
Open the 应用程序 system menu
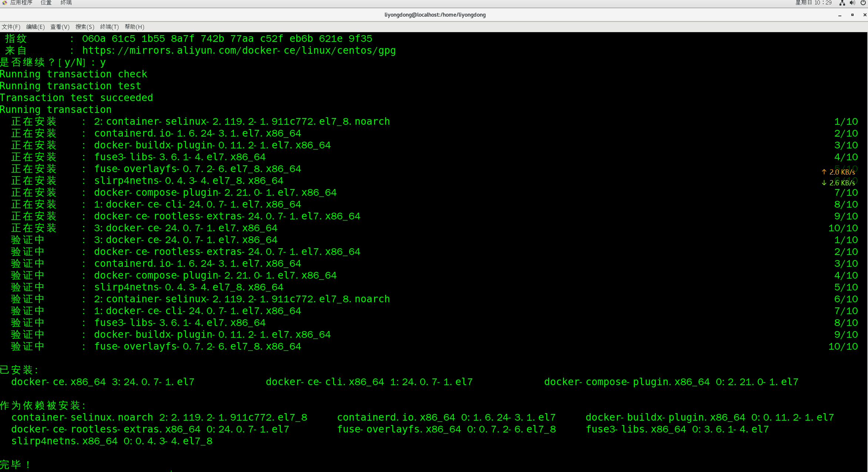21,3
